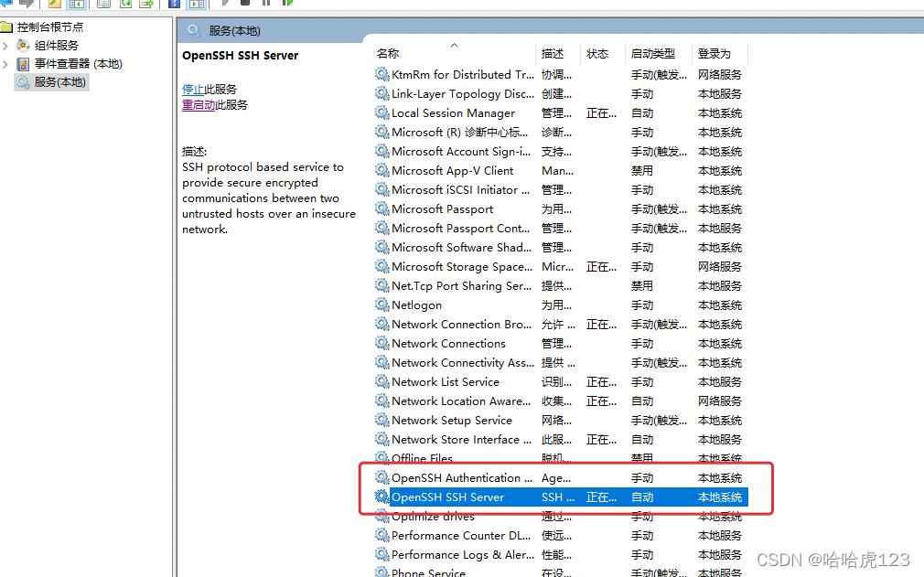Sort by the 状态 column header
Screen dimensions: 924x577
click(597, 54)
